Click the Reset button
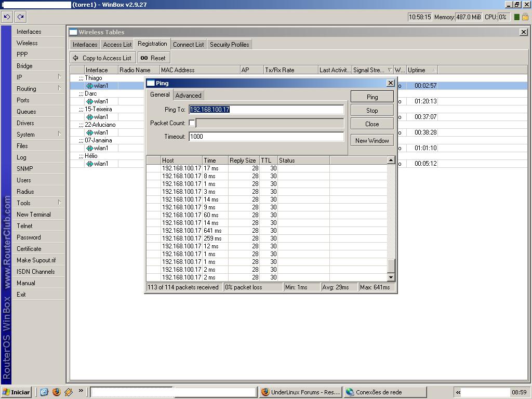Screen dimensions: 532x399 pyautogui.click(x=154, y=58)
